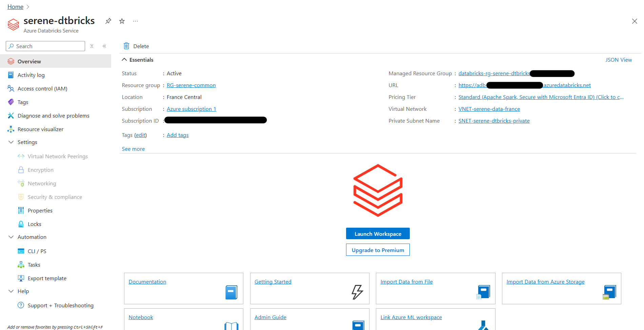Viewport: 644px width, 330px height.
Task: Click the Virtual Network Peerings icon
Action: click(x=21, y=156)
